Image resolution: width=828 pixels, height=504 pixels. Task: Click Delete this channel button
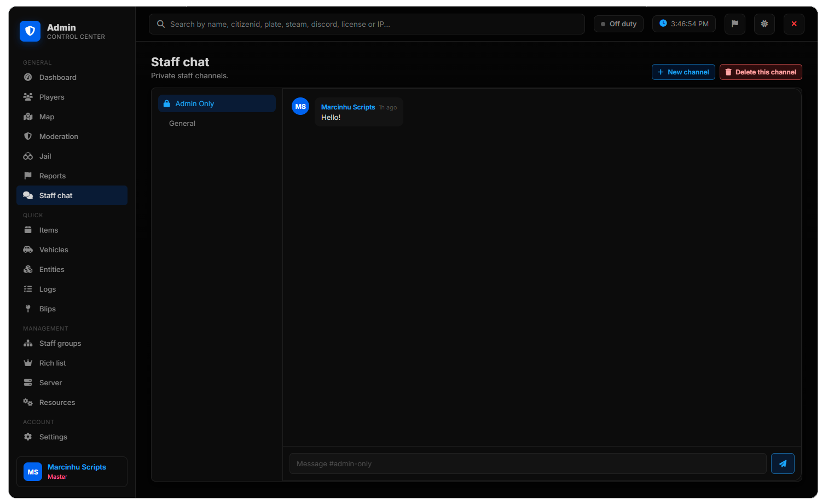click(x=761, y=72)
